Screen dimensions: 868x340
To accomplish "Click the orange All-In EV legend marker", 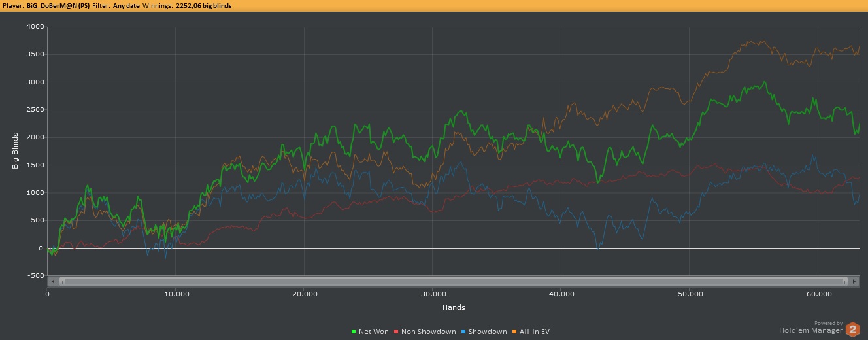I will tap(514, 332).
